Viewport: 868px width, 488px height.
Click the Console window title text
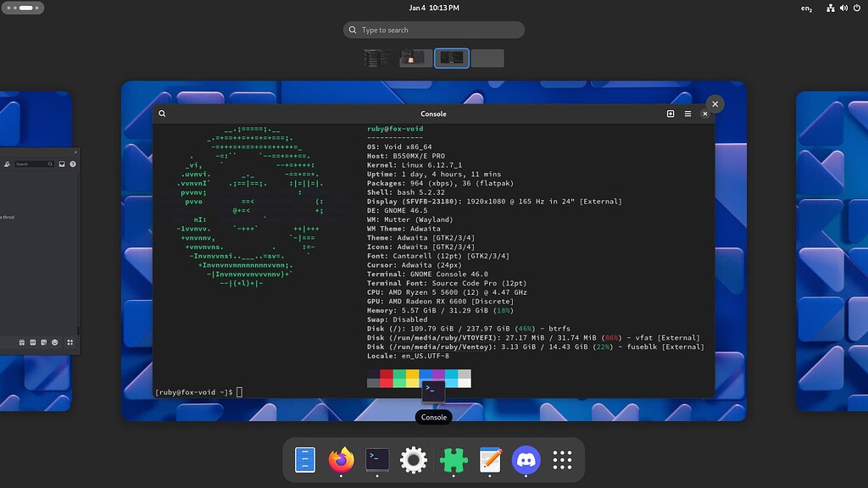coord(433,114)
